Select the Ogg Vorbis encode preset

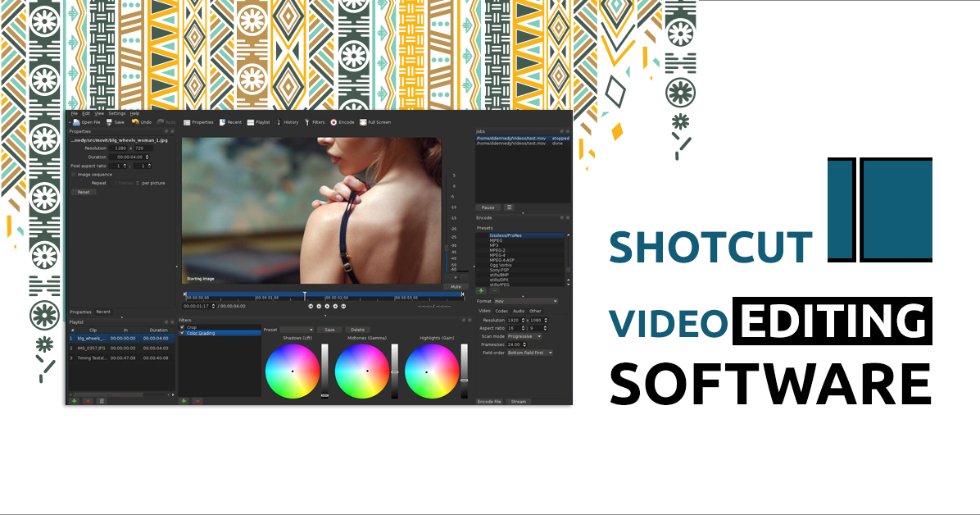pyautogui.click(x=522, y=266)
